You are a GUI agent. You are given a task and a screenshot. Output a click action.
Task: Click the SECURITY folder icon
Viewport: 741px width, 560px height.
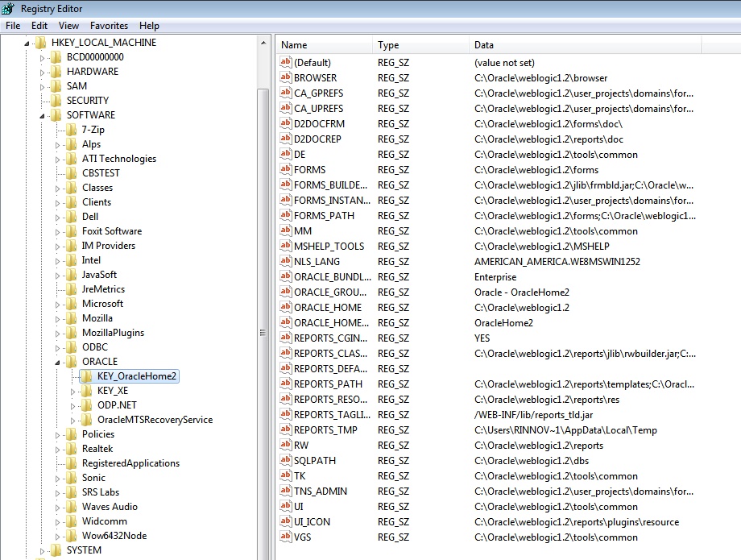click(56, 100)
